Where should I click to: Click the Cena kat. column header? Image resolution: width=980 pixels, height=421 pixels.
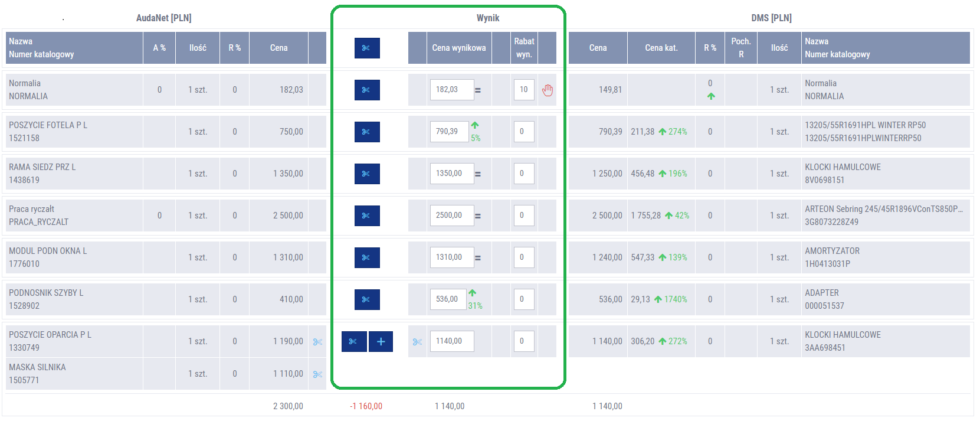661,48
